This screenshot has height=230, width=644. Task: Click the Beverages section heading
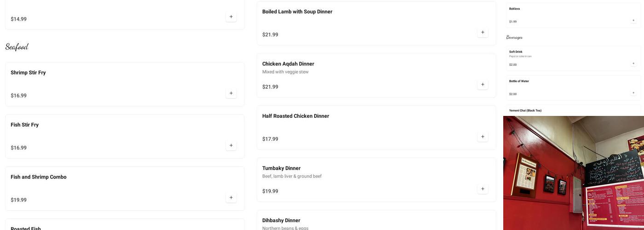pyautogui.click(x=514, y=38)
